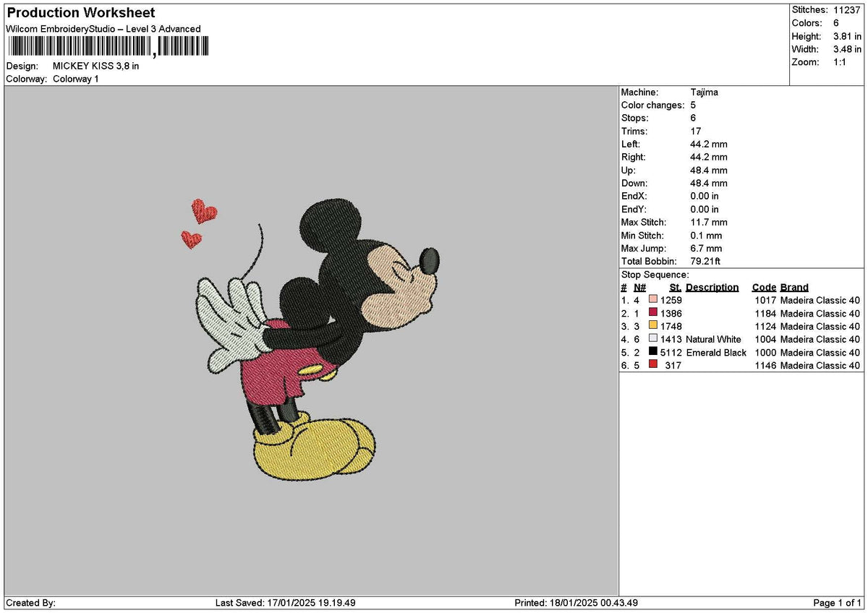Viewport: 868px width, 613px height.
Task: Pick the black swatch next to 5112
Action: pos(653,352)
